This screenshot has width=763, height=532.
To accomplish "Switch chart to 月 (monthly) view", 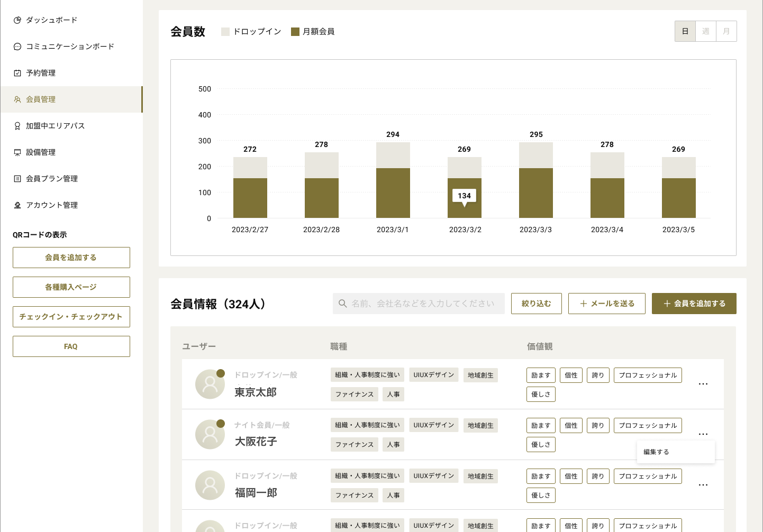I will pos(726,31).
